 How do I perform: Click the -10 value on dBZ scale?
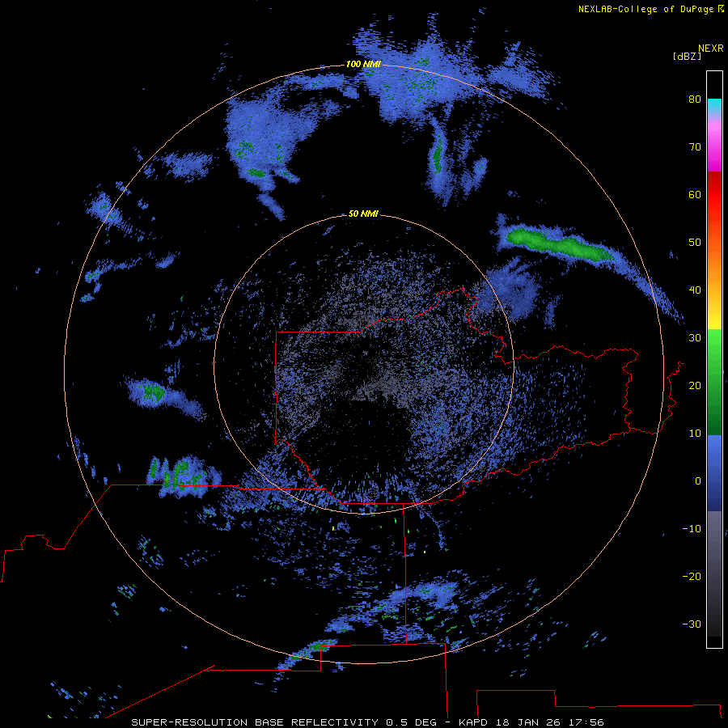click(x=692, y=528)
